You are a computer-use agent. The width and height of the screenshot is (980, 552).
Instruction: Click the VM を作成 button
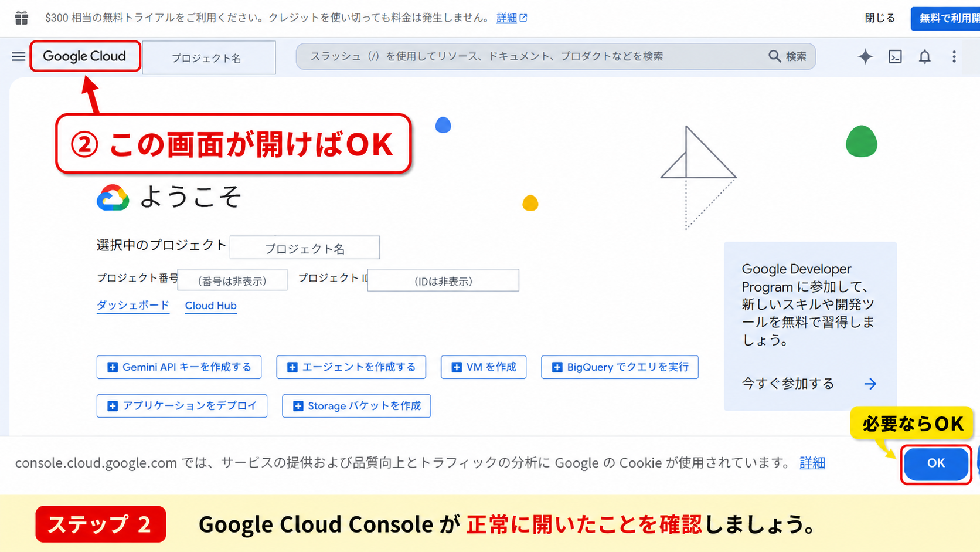pos(484,367)
